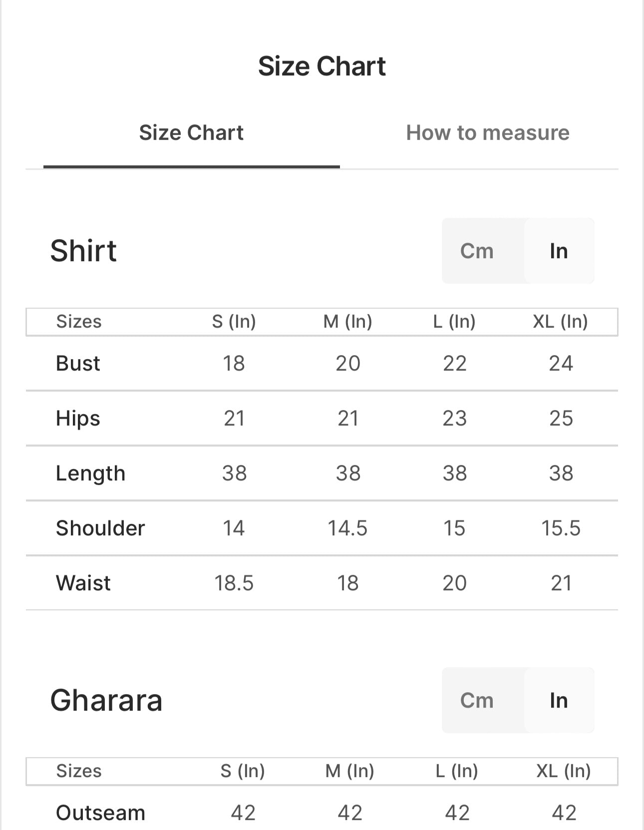Click XL (In) column header in Shirt table
This screenshot has height=830, width=644.
560,321
